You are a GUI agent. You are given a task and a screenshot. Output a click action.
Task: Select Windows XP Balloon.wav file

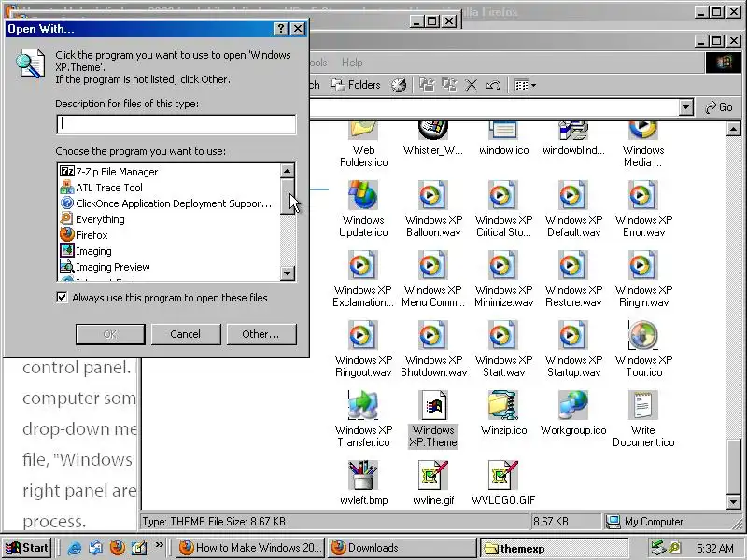[x=433, y=209]
